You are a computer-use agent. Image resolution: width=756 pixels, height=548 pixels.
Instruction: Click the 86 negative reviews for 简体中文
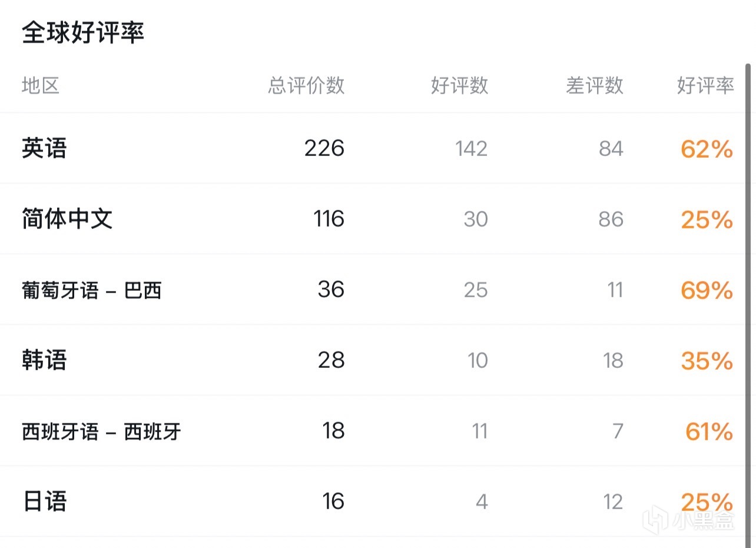(611, 220)
